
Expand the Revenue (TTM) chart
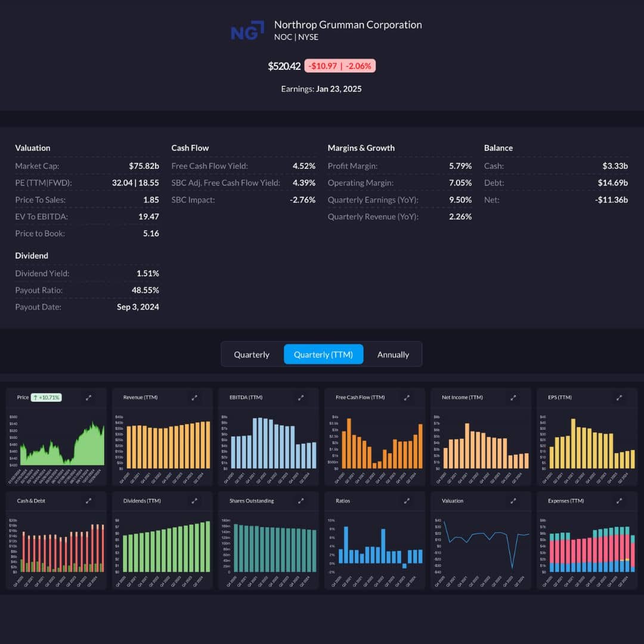pyautogui.click(x=194, y=398)
